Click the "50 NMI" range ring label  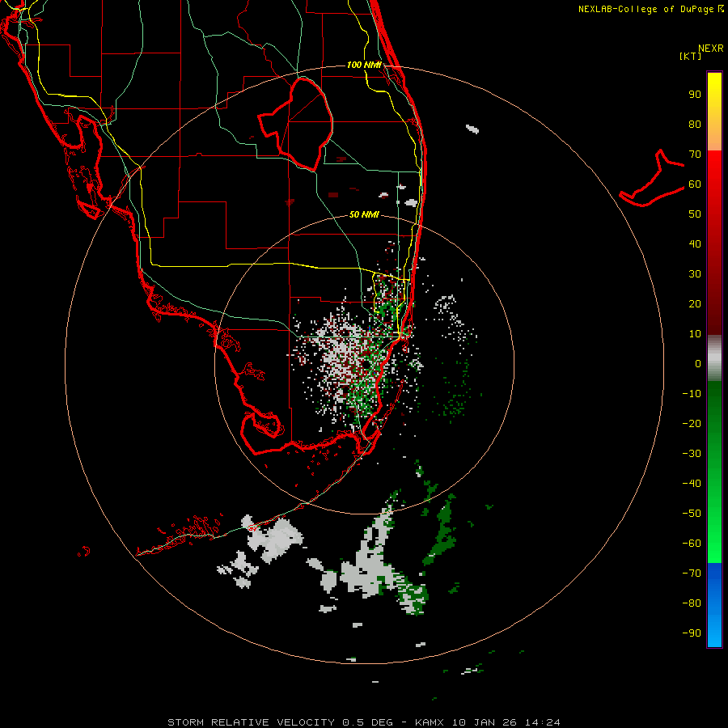point(364,214)
